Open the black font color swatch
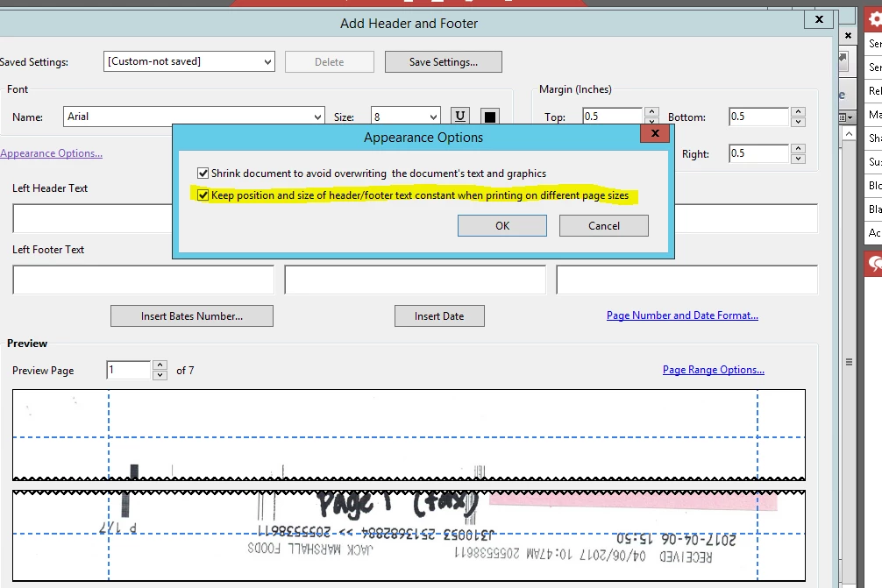The height and width of the screenshot is (588, 882). pos(490,117)
